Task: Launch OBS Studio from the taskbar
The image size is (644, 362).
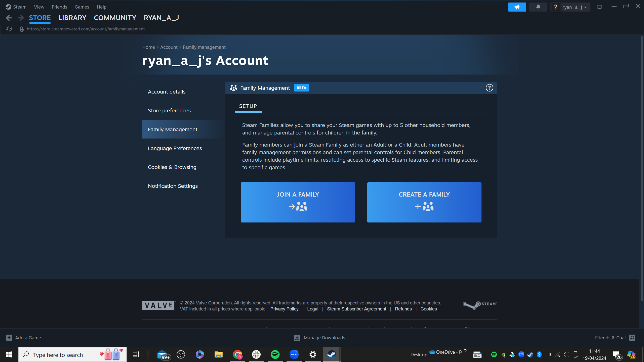Action: click(x=181, y=354)
